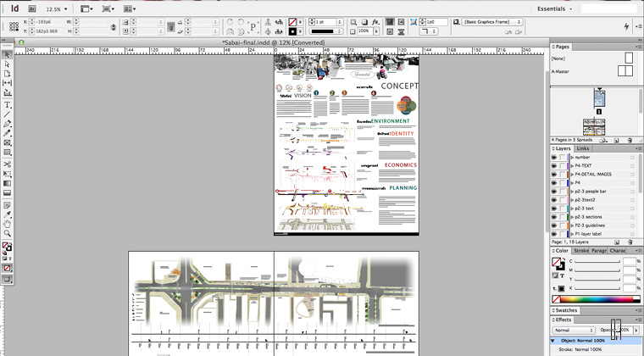Select the Zoom tool in toolbox

[x=7, y=233]
